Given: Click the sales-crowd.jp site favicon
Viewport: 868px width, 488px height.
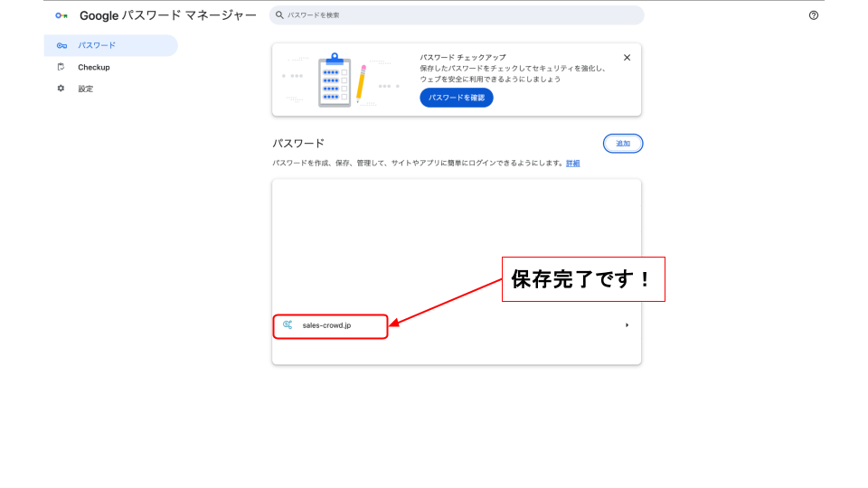Looking at the screenshot, I should point(288,324).
